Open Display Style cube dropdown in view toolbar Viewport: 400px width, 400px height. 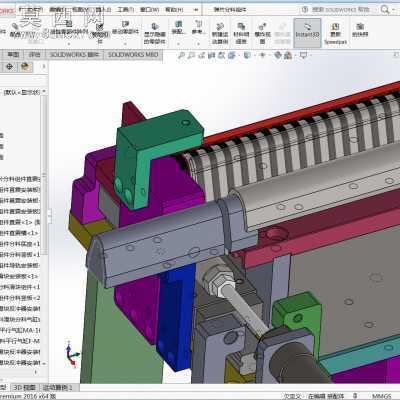pyautogui.click(x=247, y=55)
